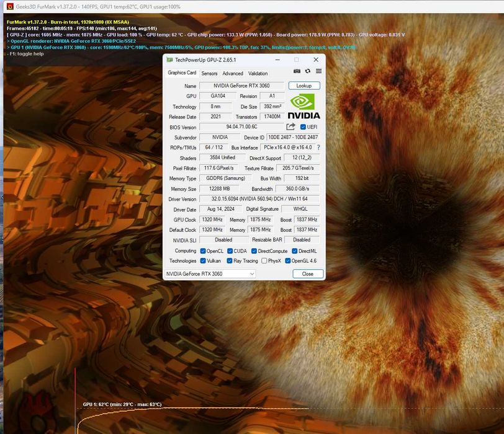504x434 pixels.
Task: Close GPU-Z with the title bar X
Action: point(316,60)
